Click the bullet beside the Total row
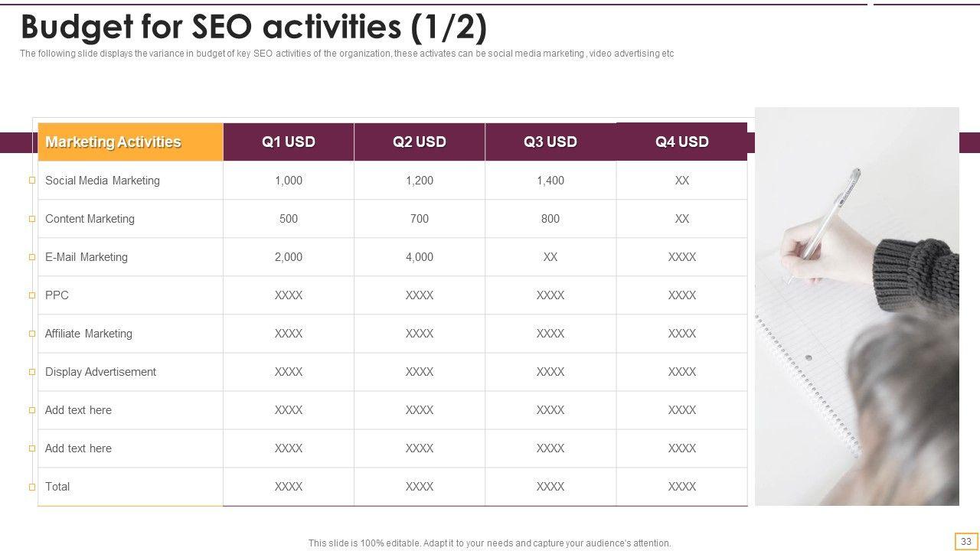This screenshot has width=980, height=551. click(x=32, y=487)
